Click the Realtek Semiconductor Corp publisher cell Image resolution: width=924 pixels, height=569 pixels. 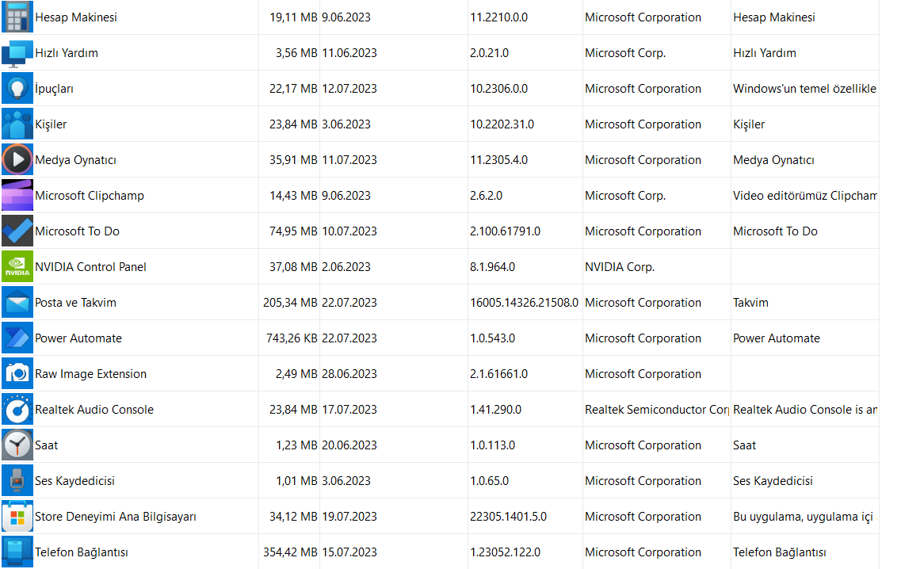tap(656, 410)
